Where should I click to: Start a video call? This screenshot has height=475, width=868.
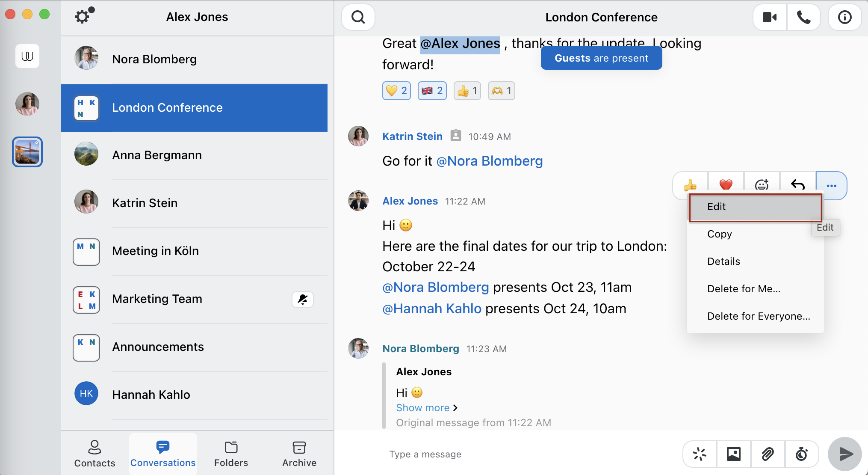pyautogui.click(x=770, y=17)
